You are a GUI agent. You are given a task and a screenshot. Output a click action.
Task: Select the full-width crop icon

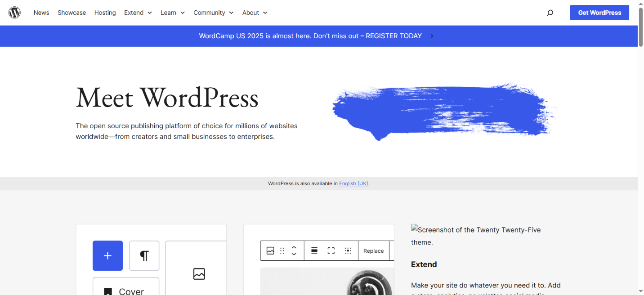coord(331,250)
